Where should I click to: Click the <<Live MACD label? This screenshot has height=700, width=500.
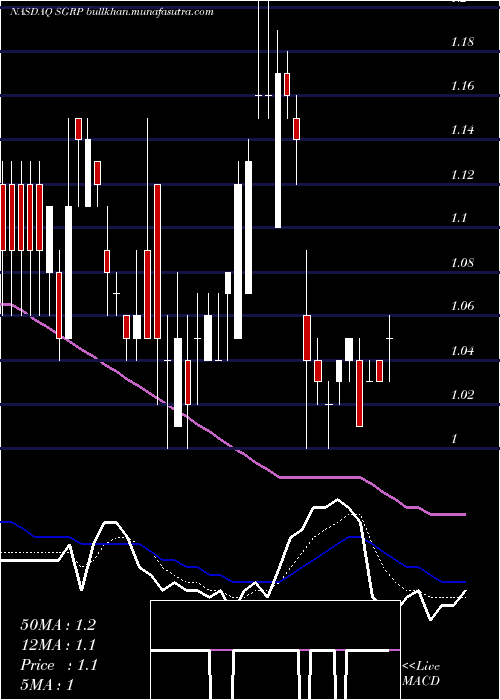click(x=421, y=674)
